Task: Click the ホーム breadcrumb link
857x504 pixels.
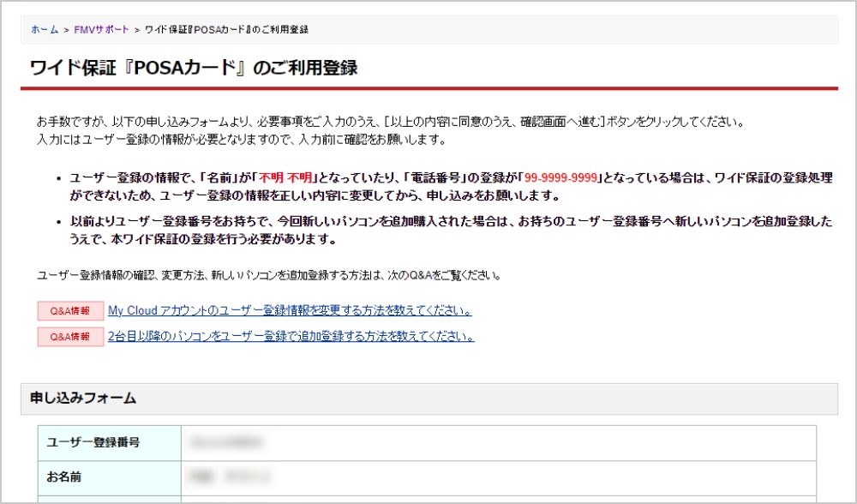Action: (x=45, y=29)
